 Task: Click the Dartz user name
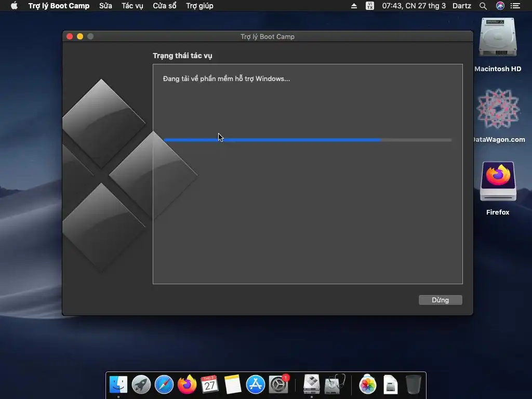pos(462,6)
